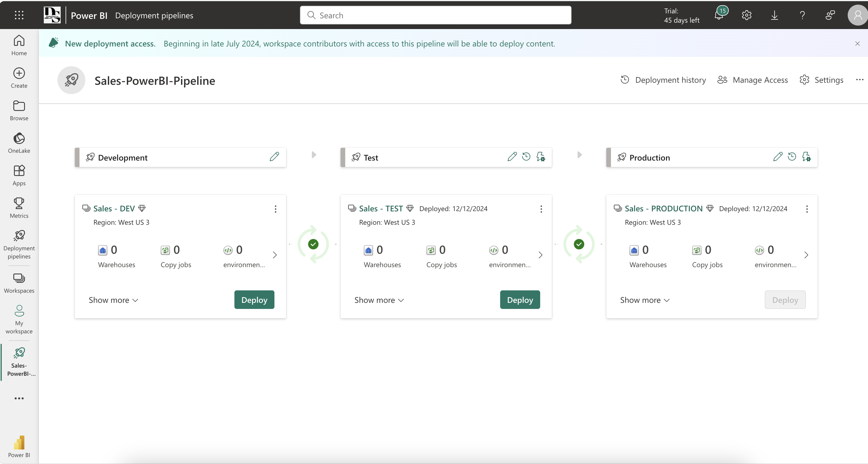Click the DataServa organization logo
The height and width of the screenshot is (464, 868).
tap(52, 15)
